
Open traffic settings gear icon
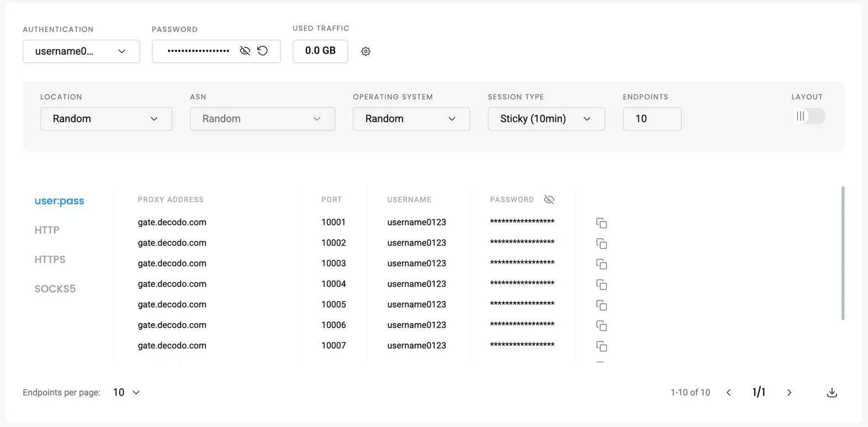[x=366, y=51]
